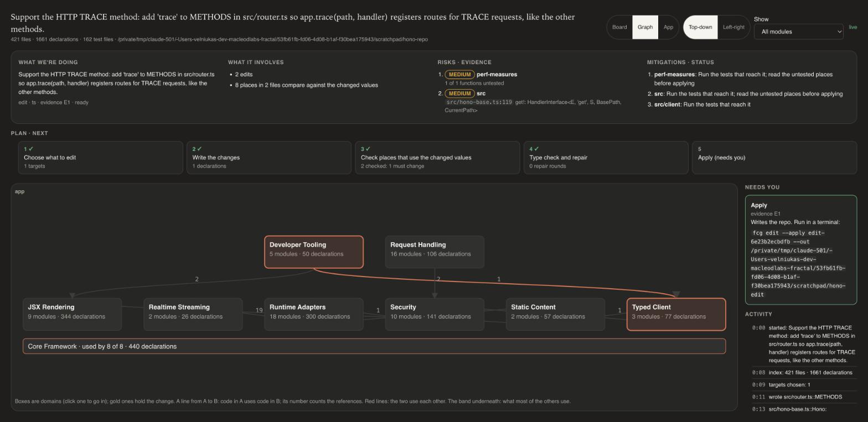The width and height of the screenshot is (868, 422).
Task: Open the Show 'All modules' dropdown
Action: pos(798,32)
